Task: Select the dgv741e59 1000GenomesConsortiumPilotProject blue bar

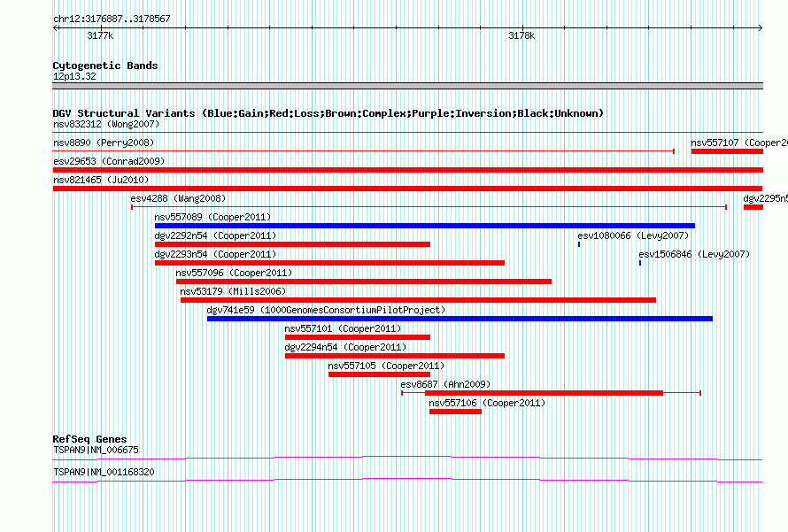Action: [460, 319]
